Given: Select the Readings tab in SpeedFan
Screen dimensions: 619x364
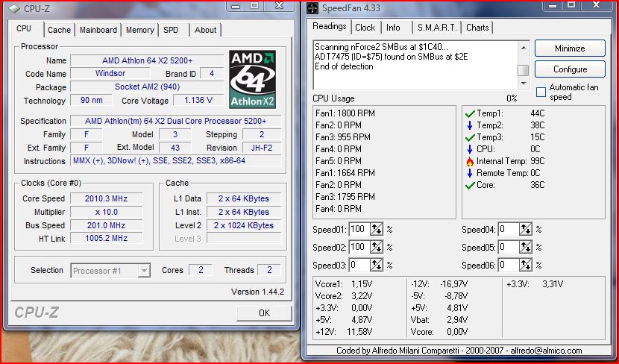Looking at the screenshot, I should 330,26.
